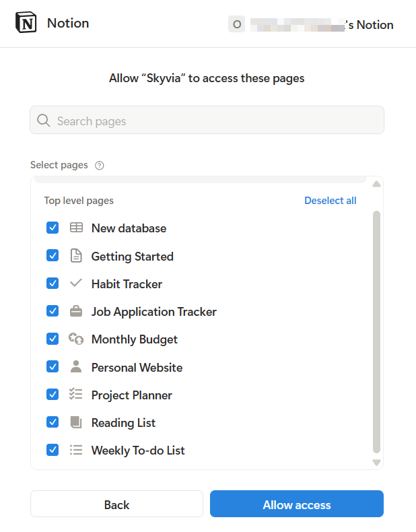The image size is (416, 532).
Task: Click the Habit Tracker checkmark icon
Action: tap(76, 284)
